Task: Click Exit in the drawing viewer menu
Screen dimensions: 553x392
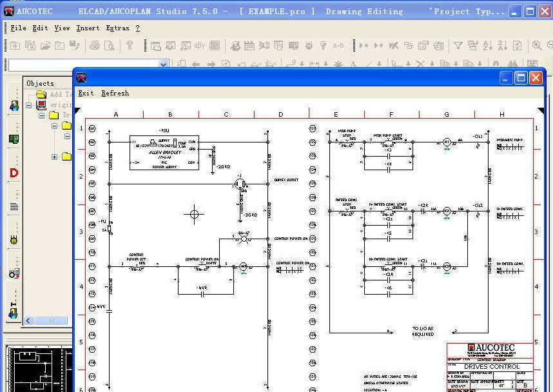Action: coord(86,93)
